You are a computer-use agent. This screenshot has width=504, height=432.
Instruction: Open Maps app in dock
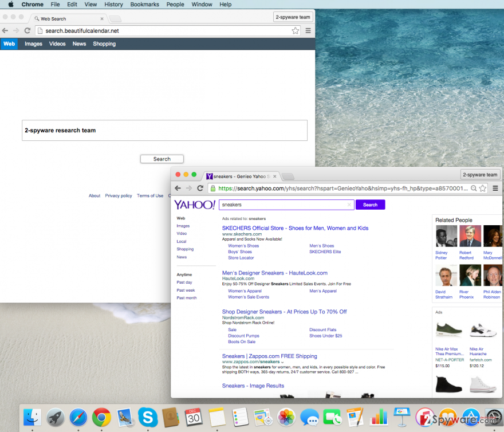(x=263, y=417)
